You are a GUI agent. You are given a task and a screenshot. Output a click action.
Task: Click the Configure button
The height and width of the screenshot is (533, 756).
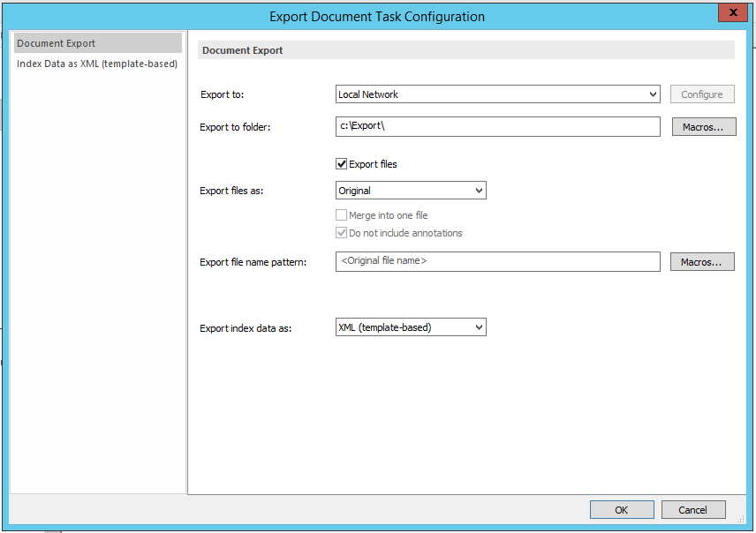(x=701, y=94)
